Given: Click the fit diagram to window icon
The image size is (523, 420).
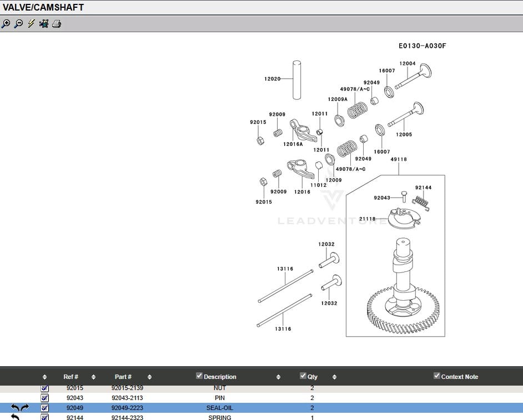Looking at the screenshot, I should pyautogui.click(x=44, y=24).
